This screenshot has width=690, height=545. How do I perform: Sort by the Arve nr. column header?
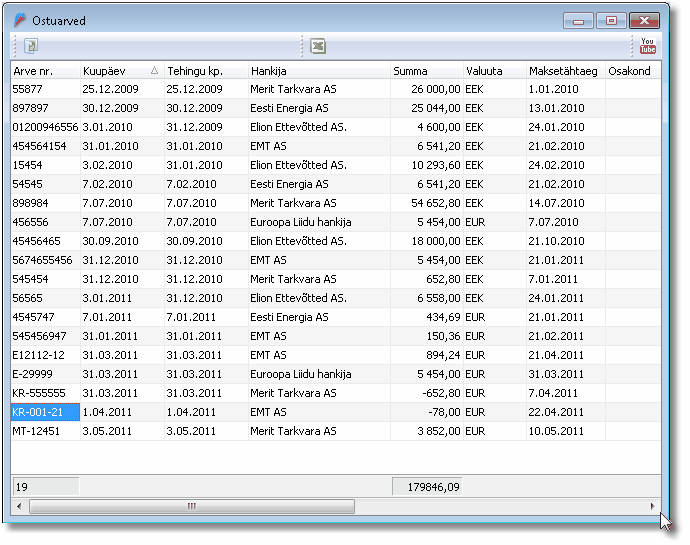pyautogui.click(x=45, y=71)
